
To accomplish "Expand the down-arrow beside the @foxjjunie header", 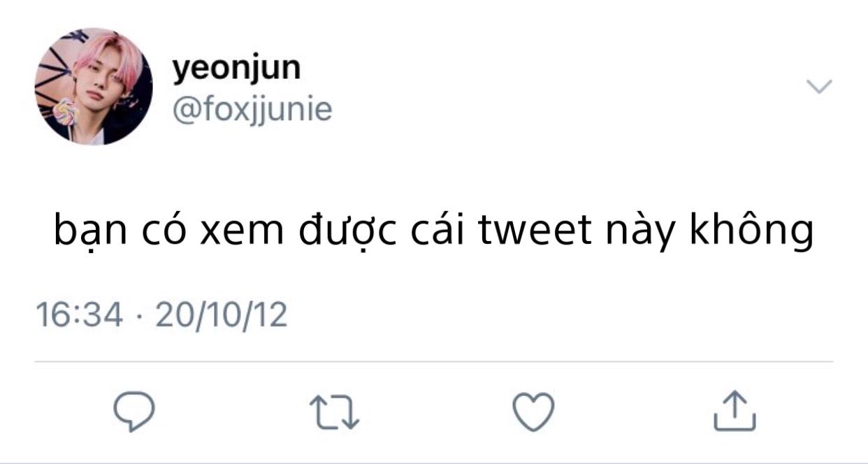I will (819, 87).
